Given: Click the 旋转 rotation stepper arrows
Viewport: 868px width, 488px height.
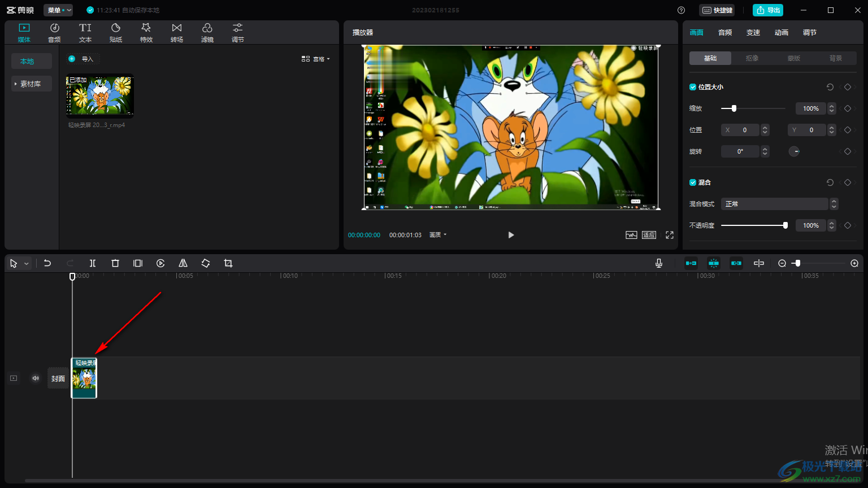Looking at the screenshot, I should 765,151.
